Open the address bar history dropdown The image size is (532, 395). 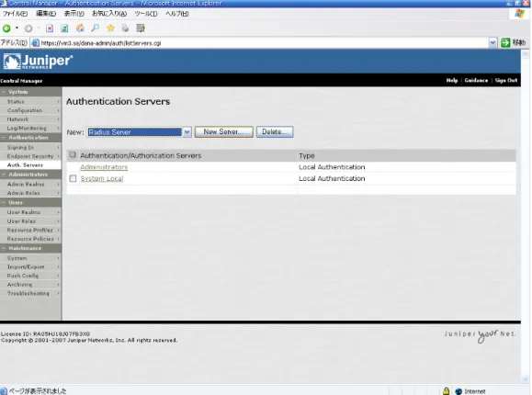pos(493,43)
